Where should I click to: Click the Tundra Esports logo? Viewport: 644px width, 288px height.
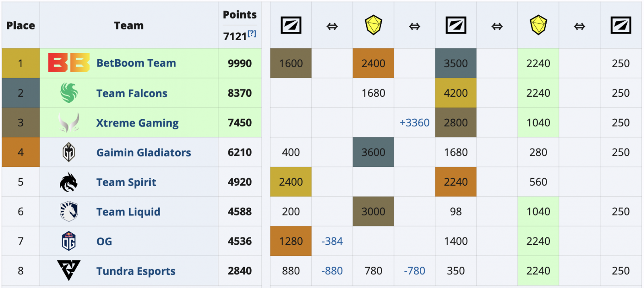tap(69, 270)
